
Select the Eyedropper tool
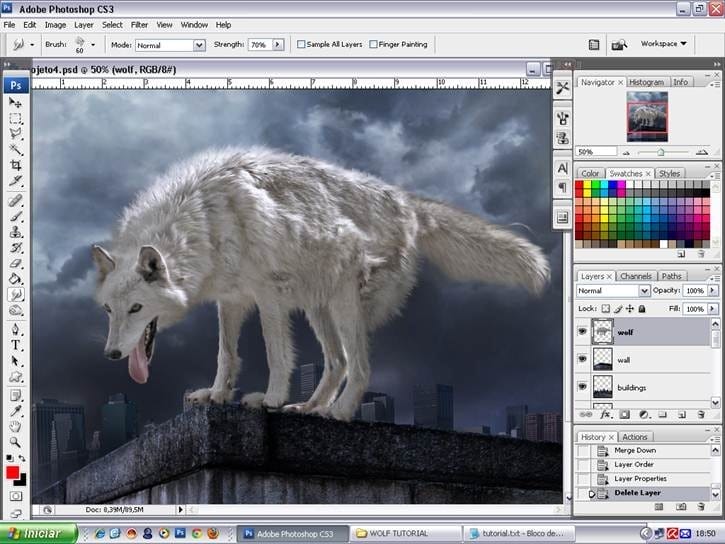click(16, 411)
